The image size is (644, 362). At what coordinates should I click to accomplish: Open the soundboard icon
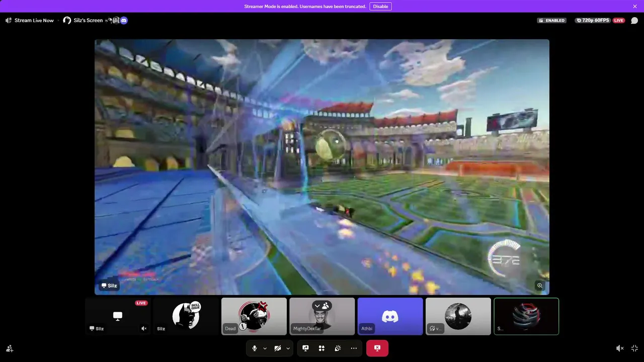(x=338, y=348)
